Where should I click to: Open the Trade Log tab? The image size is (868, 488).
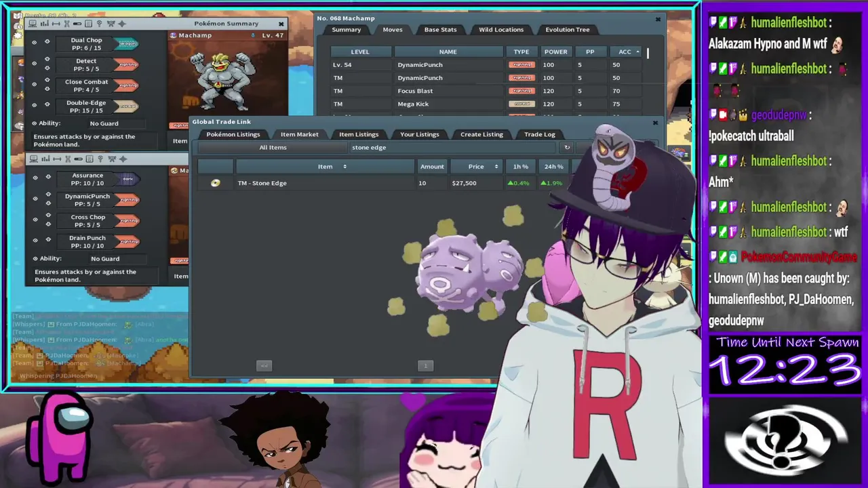(540, 134)
